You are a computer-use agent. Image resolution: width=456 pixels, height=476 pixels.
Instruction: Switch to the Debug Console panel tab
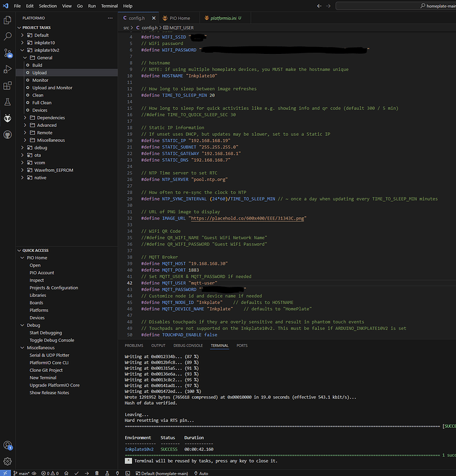[x=188, y=345]
